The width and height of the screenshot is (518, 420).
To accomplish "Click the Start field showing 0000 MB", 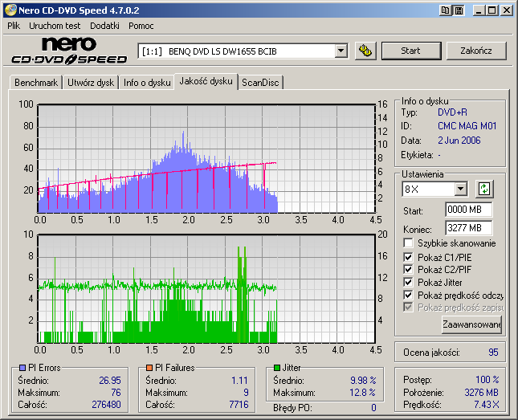I will coord(468,210).
